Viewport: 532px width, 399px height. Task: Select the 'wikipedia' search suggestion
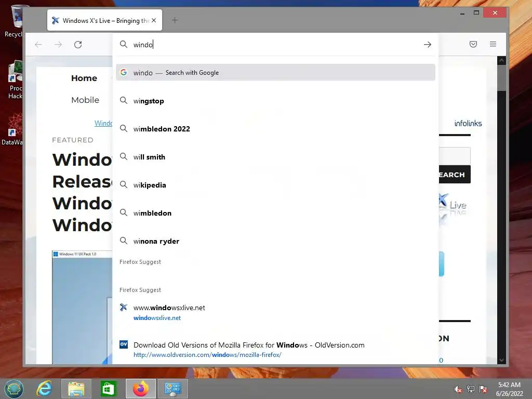click(x=275, y=185)
